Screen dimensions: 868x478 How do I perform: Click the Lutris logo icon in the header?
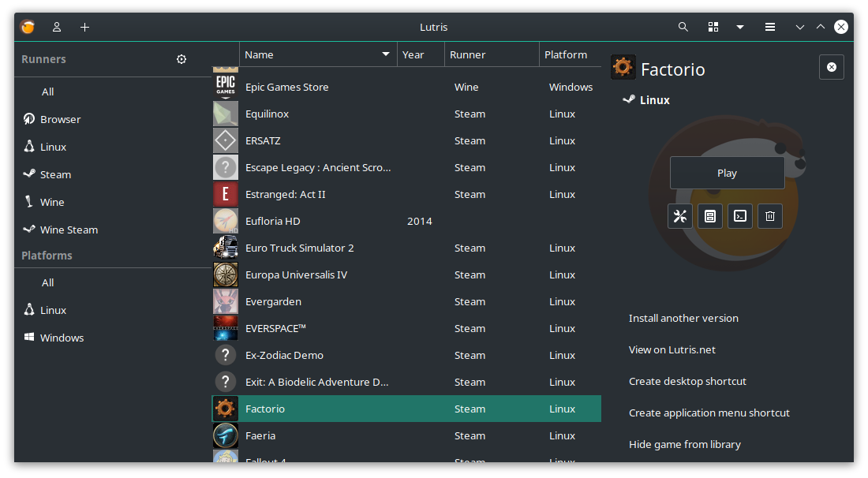click(28, 27)
